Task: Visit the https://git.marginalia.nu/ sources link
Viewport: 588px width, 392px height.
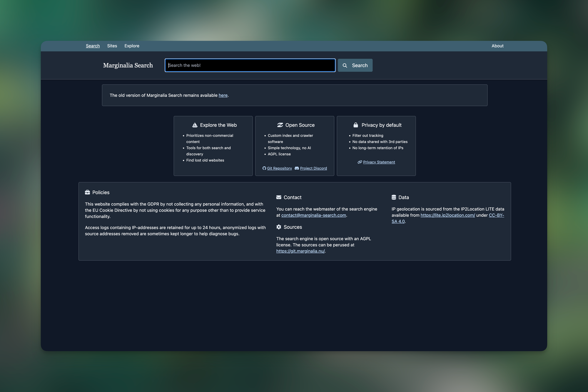Action: coord(300,251)
